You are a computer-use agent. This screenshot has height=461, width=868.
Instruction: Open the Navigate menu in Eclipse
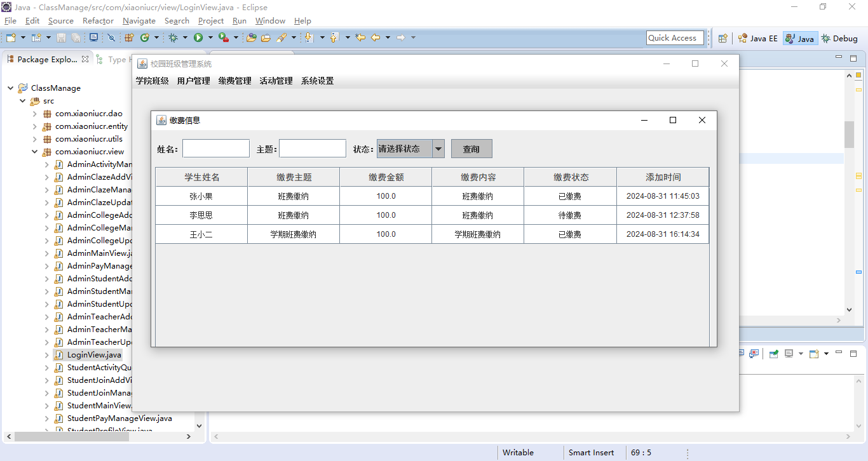[x=139, y=21]
